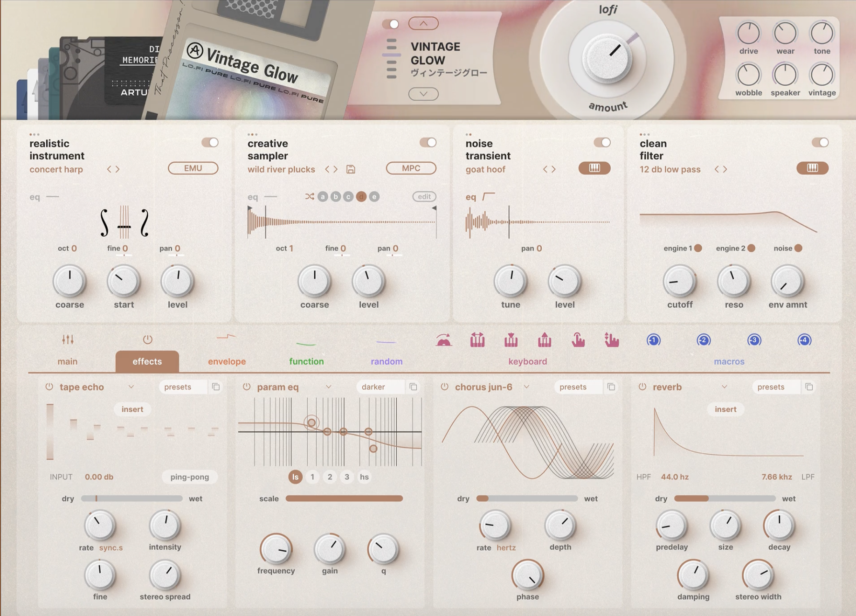This screenshot has height=616, width=856.
Task: Toggle reverb power icon
Action: 642,387
